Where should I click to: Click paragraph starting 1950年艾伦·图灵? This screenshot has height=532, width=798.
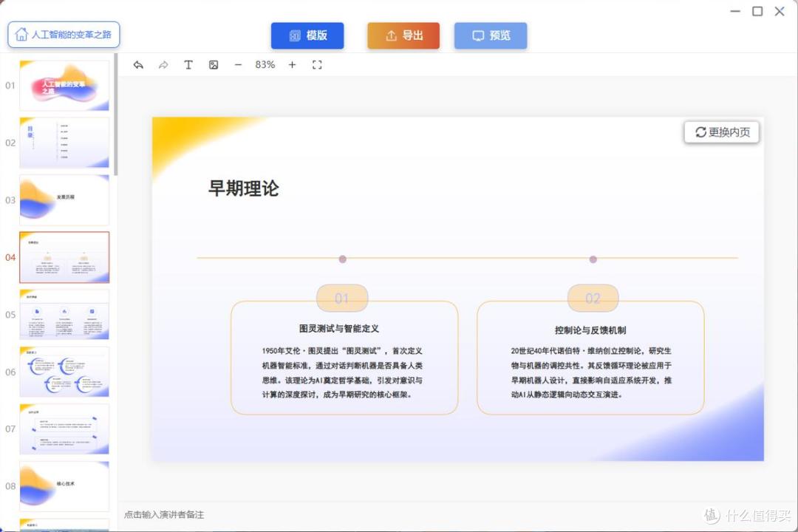pos(342,372)
